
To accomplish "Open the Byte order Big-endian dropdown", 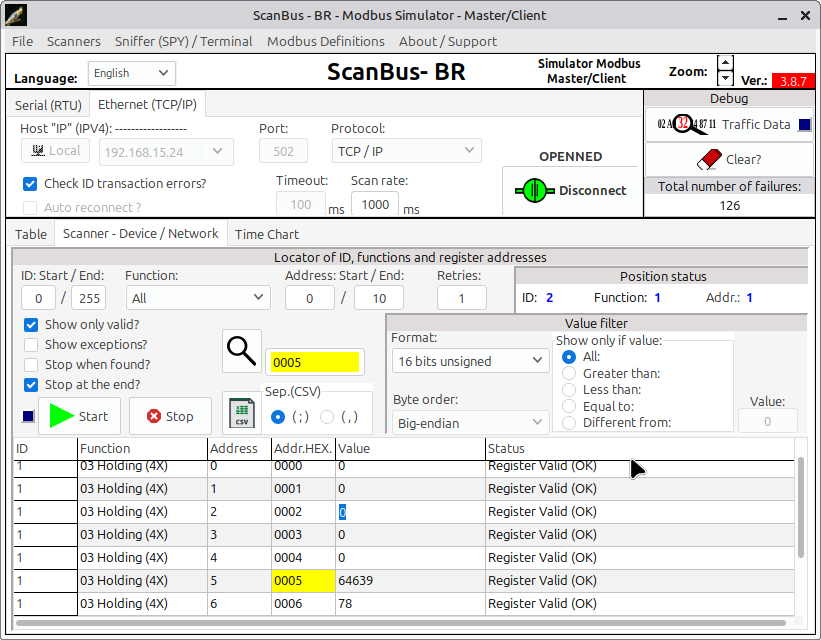I will click(x=470, y=423).
